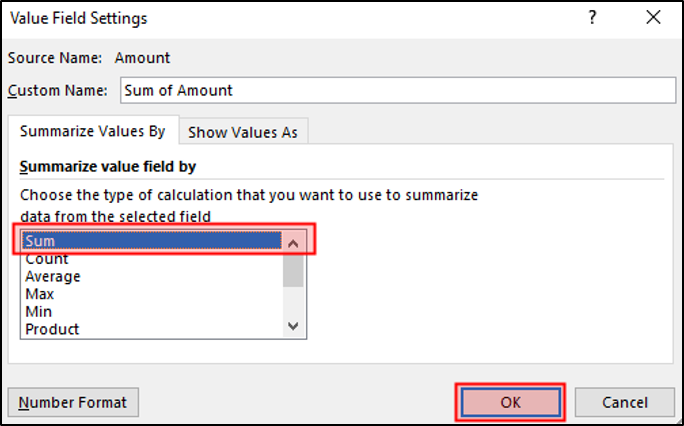Pick Average as the summary calculation
Image resolution: width=684 pixels, height=426 pixels.
click(53, 276)
